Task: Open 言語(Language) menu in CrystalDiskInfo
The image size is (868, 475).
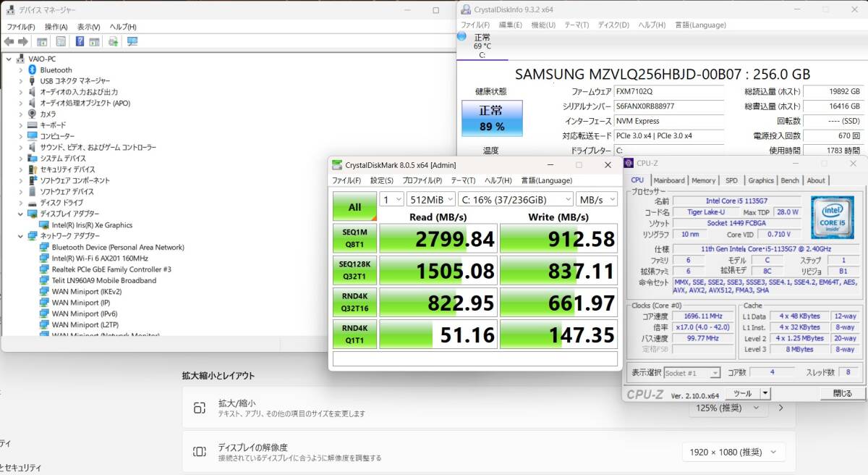Action: coord(700,25)
